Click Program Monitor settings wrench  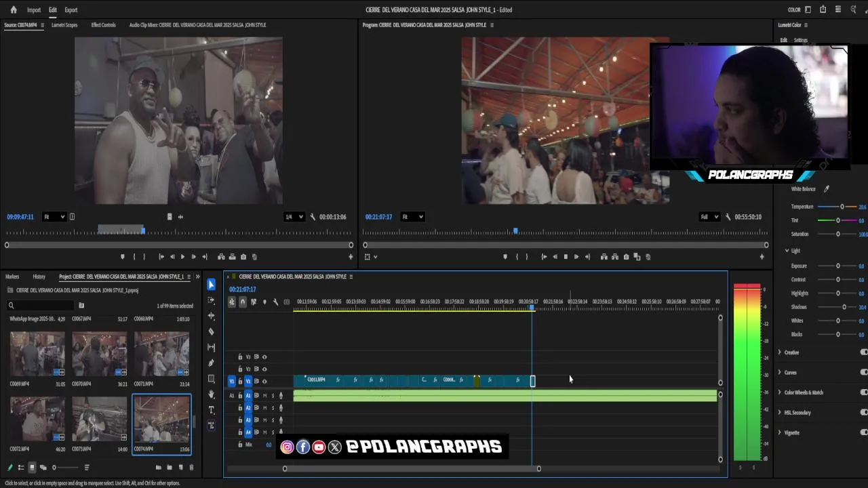[728, 217]
